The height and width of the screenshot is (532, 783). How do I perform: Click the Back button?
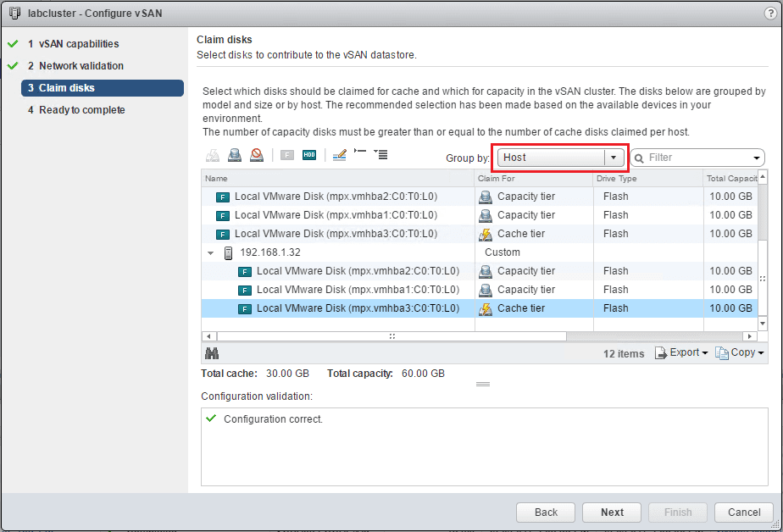547,513
